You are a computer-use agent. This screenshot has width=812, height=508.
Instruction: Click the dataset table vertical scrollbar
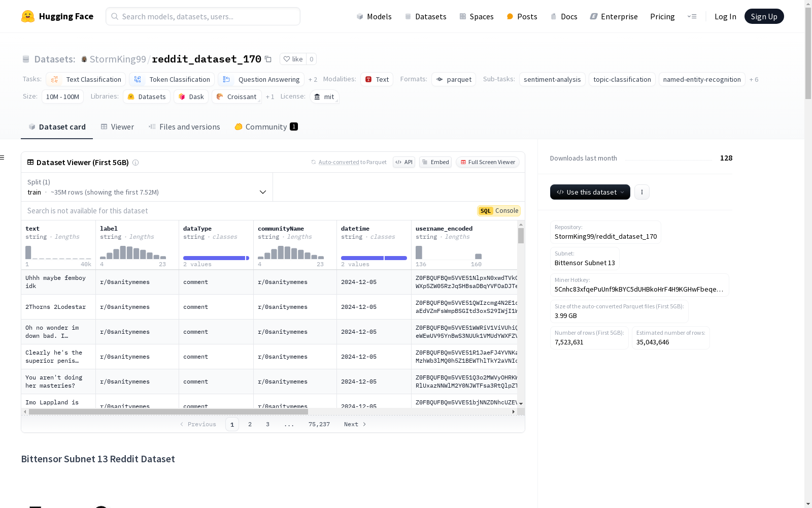pos(521,236)
